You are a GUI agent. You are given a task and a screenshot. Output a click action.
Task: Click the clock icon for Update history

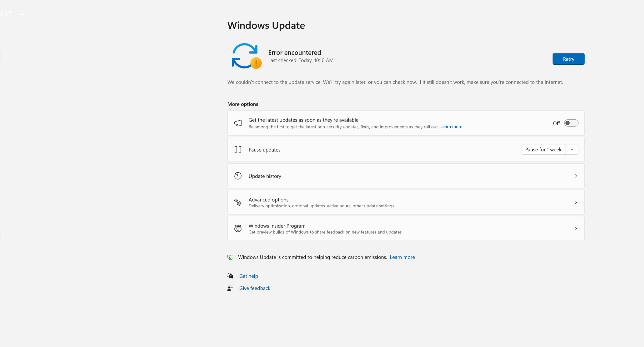pos(238,176)
